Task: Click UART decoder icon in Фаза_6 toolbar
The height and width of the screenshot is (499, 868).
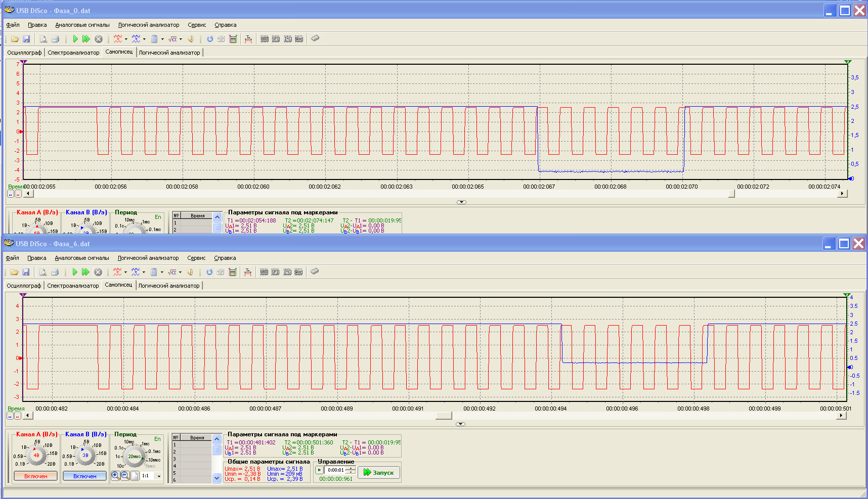Action: coord(264,272)
